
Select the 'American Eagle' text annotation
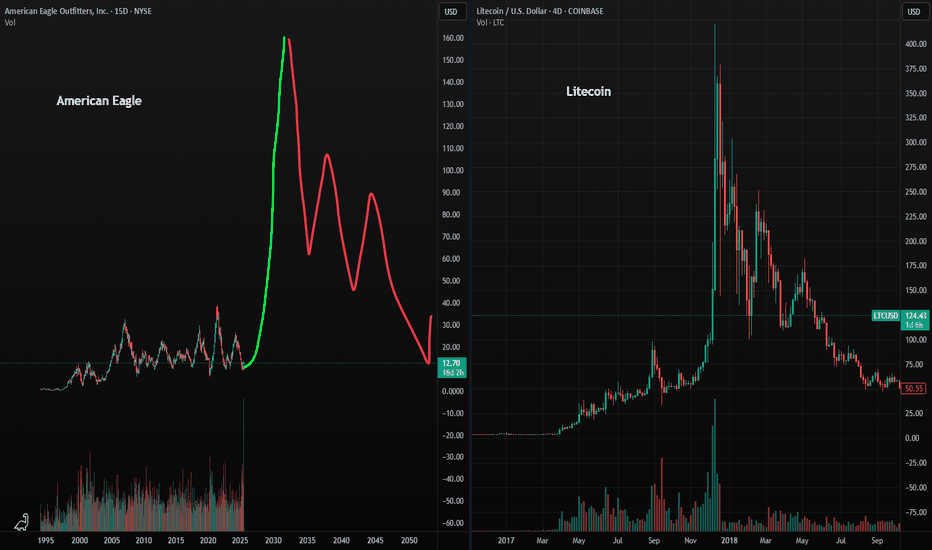click(x=99, y=100)
